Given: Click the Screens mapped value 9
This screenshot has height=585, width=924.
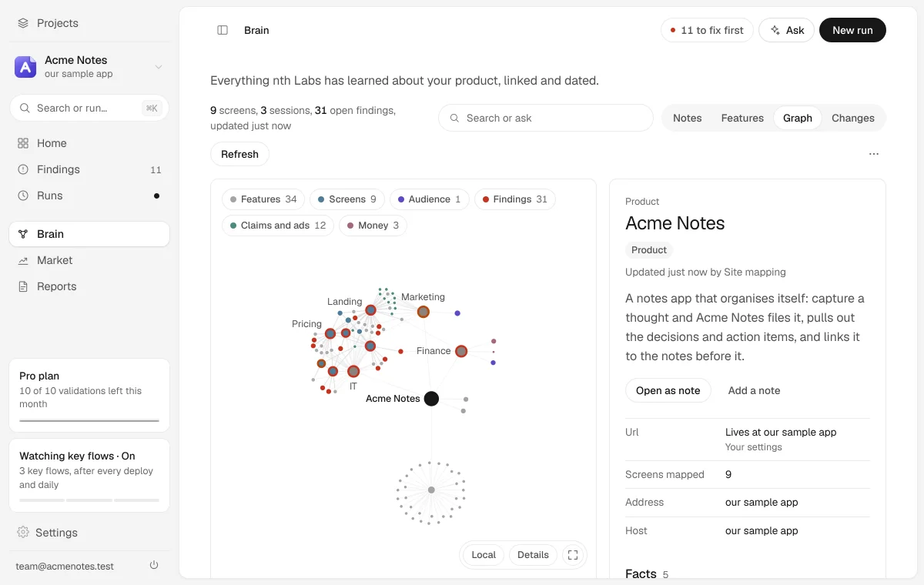Looking at the screenshot, I should pyautogui.click(x=728, y=474).
